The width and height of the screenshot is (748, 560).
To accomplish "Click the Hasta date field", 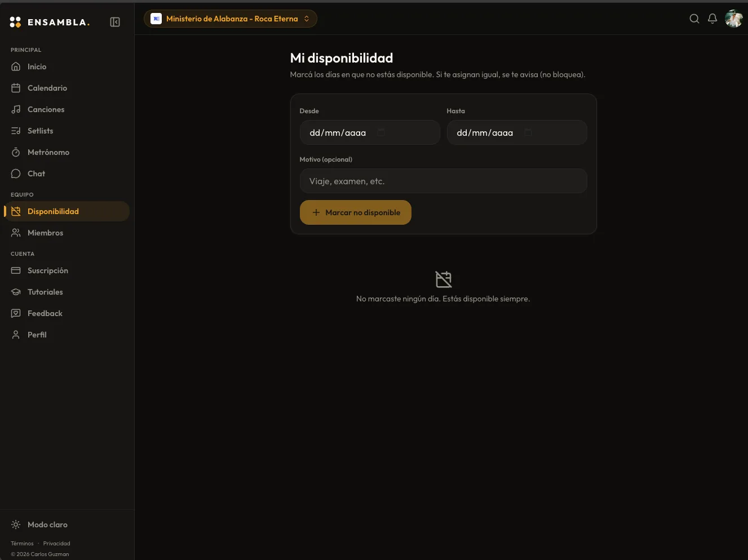I will [x=517, y=132].
